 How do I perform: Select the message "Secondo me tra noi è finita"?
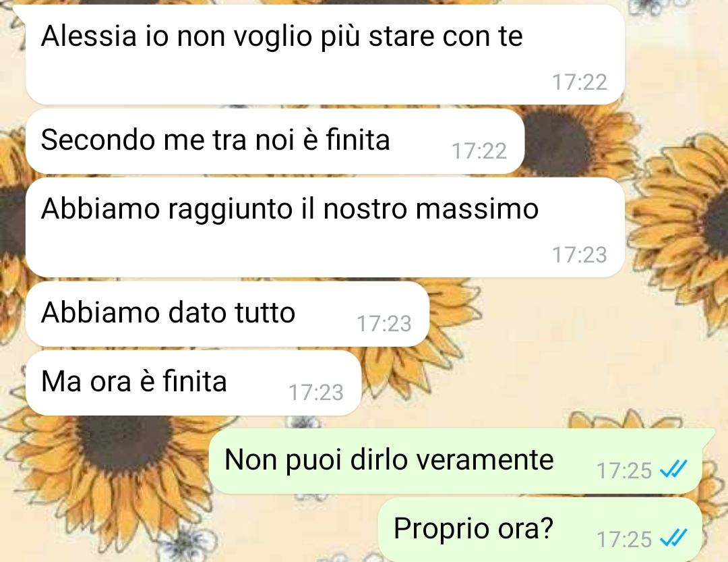coord(275,141)
